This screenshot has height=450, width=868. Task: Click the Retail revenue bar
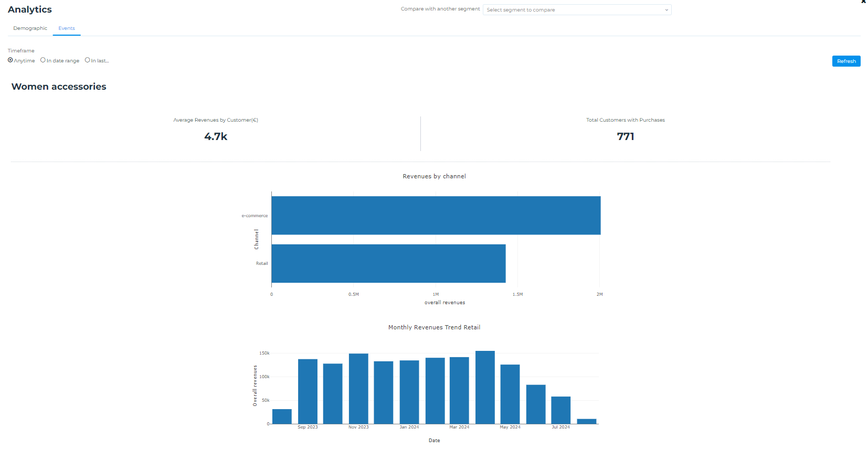[x=389, y=263]
